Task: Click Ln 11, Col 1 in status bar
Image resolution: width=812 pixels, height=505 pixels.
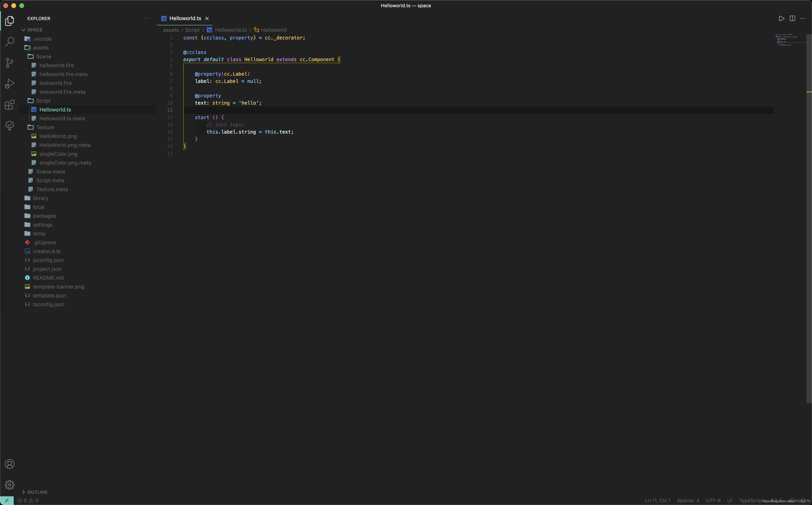Action: tap(658, 500)
